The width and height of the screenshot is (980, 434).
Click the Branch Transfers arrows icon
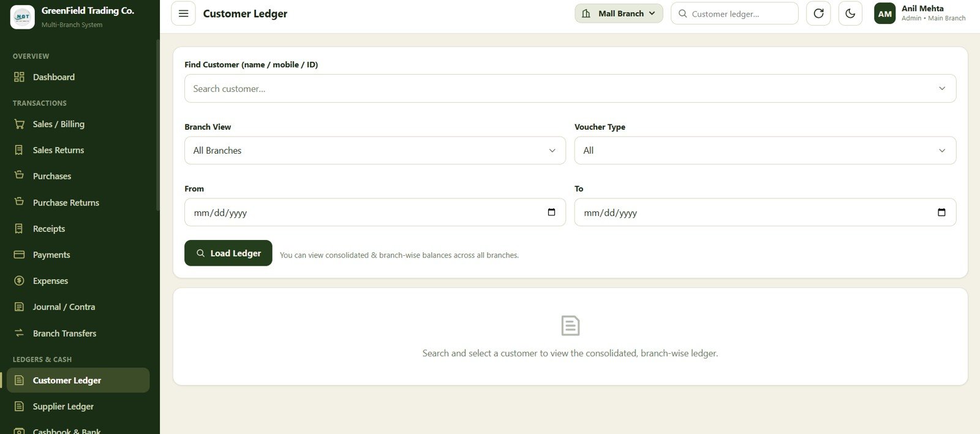(x=19, y=333)
